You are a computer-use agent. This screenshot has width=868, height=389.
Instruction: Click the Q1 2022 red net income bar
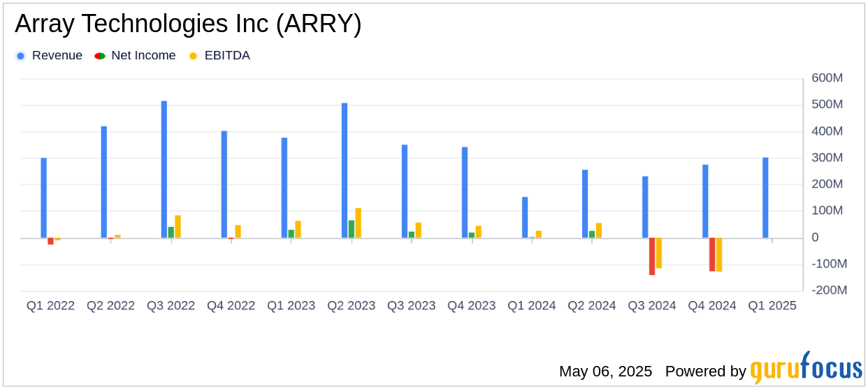[50, 241]
